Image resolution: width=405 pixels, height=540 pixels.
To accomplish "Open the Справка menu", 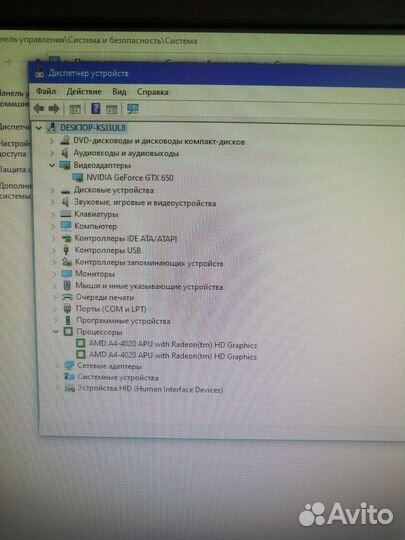I will click(153, 92).
